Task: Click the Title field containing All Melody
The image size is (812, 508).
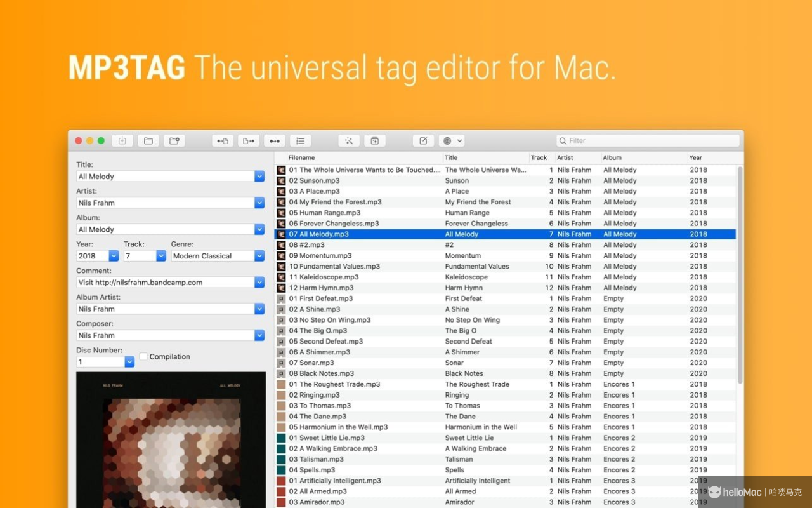Action: point(166,177)
